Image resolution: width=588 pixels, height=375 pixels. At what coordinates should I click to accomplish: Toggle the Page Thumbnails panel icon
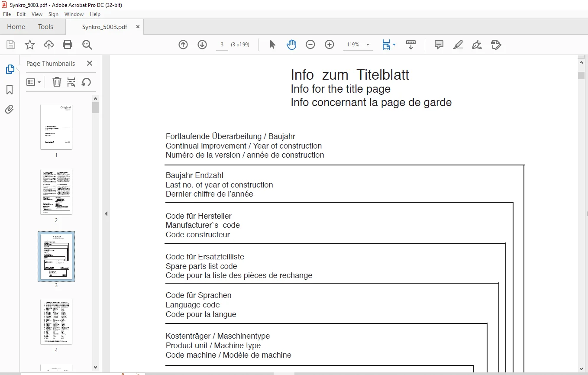pos(10,69)
